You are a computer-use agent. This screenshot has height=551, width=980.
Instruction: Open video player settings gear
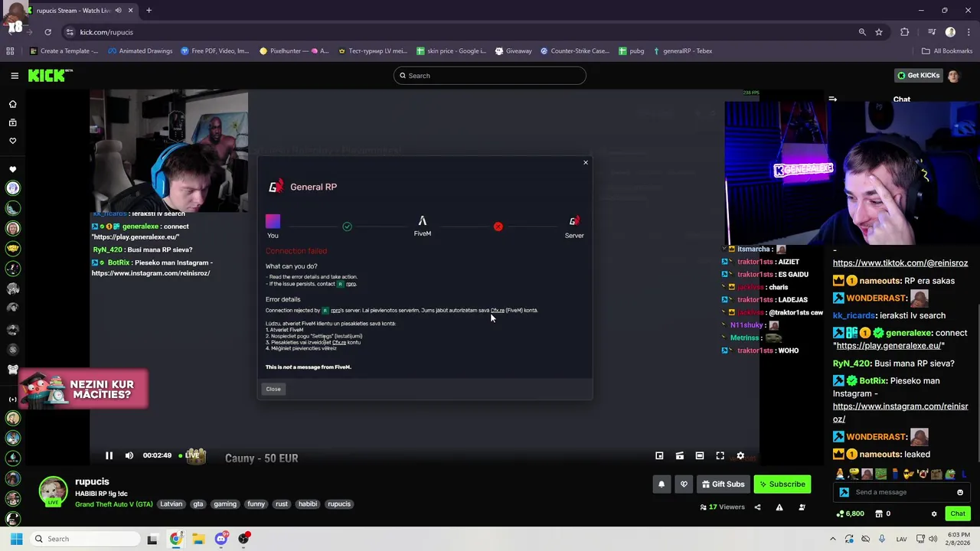tap(740, 456)
